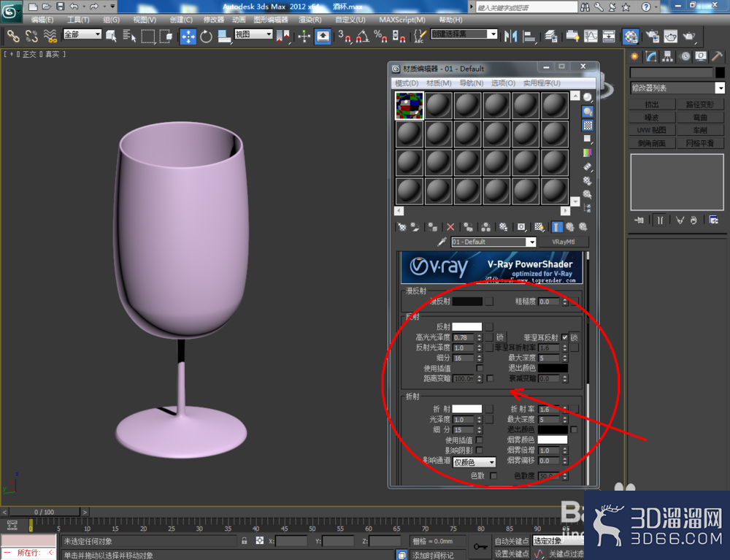Switch to the Create panel tab
The height and width of the screenshot is (560, 730).
tap(634, 57)
